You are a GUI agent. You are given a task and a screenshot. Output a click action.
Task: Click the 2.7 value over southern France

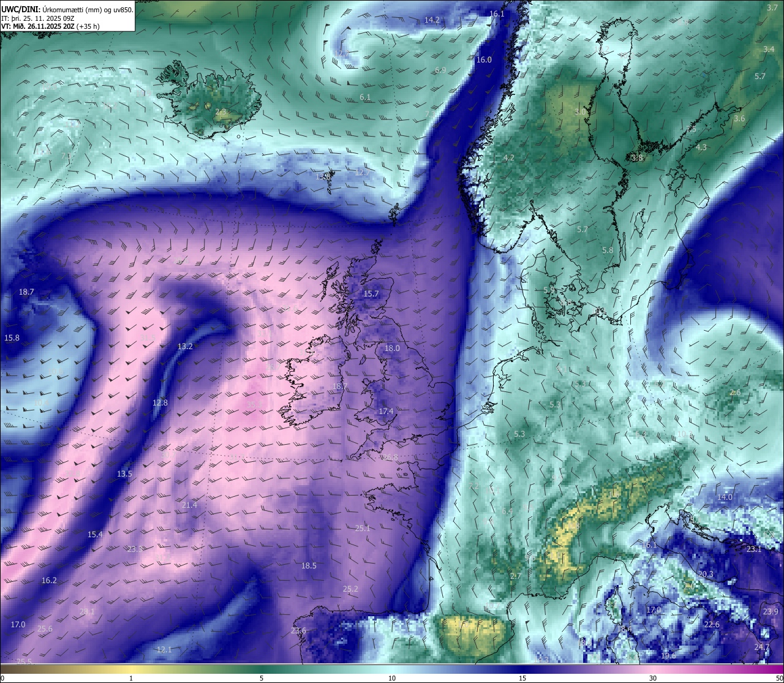(516, 576)
